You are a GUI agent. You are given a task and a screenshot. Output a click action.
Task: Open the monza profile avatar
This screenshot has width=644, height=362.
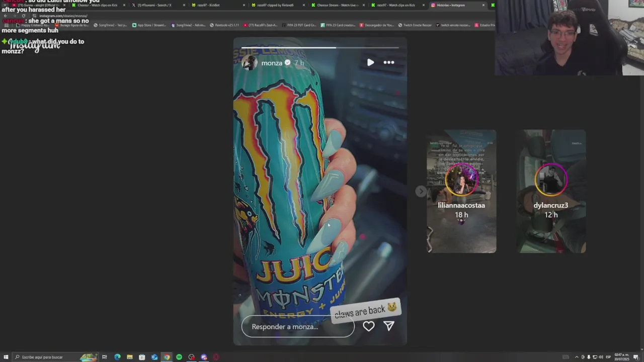[x=250, y=62]
